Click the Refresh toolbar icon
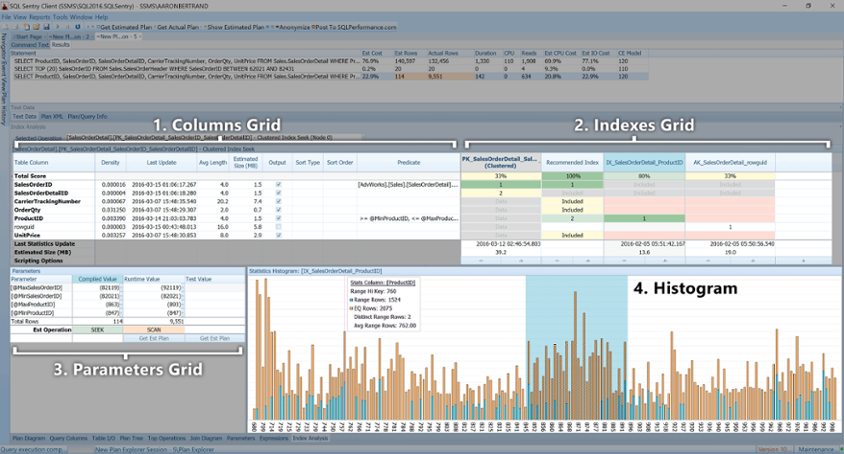Image resolution: width=844 pixels, height=454 pixels. (x=77, y=27)
